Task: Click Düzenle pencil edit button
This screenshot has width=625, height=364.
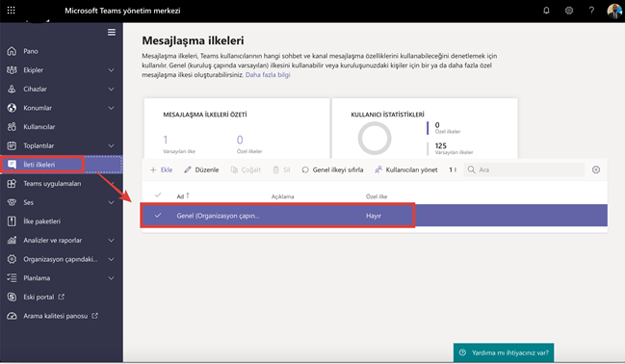Action: click(x=201, y=169)
